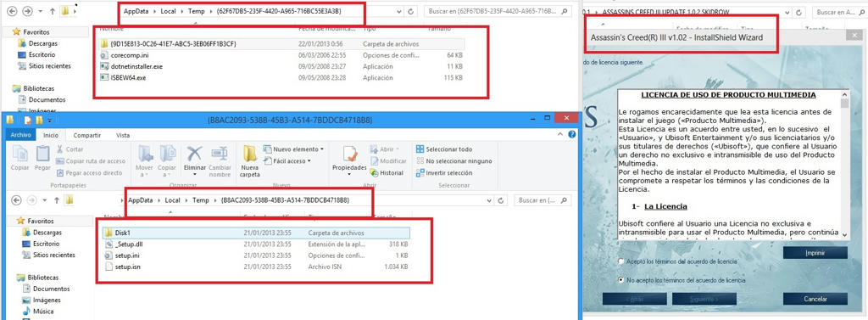Expand the B8AC2093 address bar history dropdown
Viewport: 868px width, 320px height.
coord(489,200)
